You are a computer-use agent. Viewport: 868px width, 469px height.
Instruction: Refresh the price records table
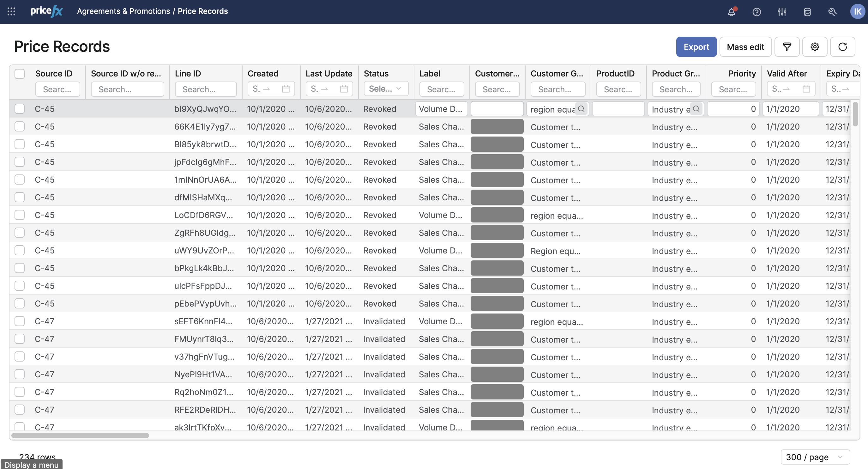pyautogui.click(x=842, y=47)
